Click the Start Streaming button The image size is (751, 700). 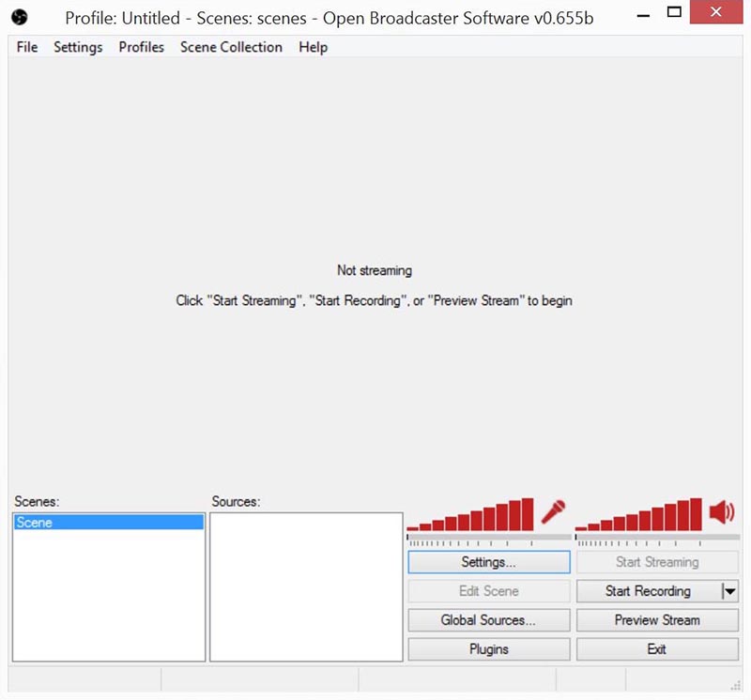tap(657, 562)
